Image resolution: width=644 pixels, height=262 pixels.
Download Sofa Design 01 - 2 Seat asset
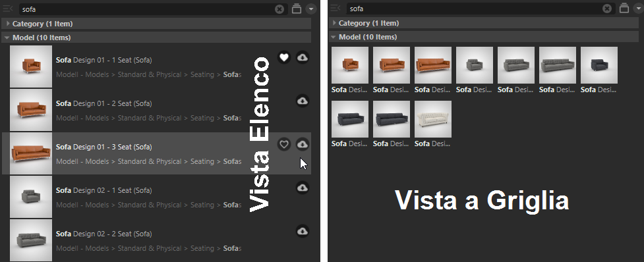pyautogui.click(x=303, y=101)
